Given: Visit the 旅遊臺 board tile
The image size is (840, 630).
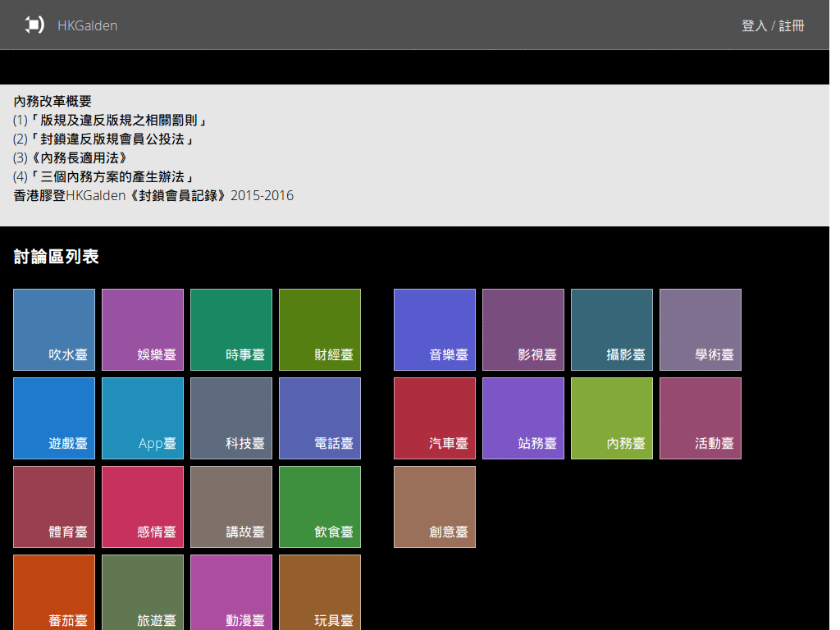Looking at the screenshot, I should tap(143, 592).
